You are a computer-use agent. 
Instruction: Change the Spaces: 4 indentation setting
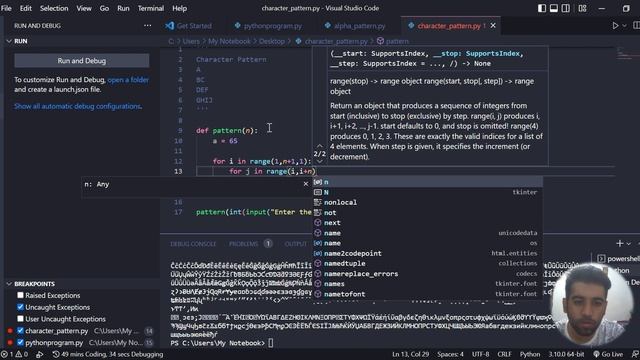[x=450, y=354]
